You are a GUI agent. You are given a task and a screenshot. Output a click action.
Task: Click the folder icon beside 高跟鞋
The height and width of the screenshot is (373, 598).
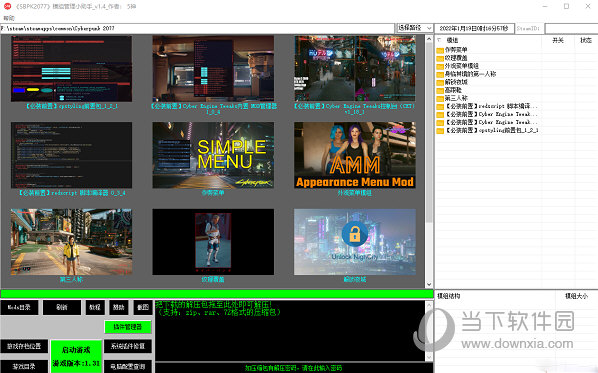point(440,90)
